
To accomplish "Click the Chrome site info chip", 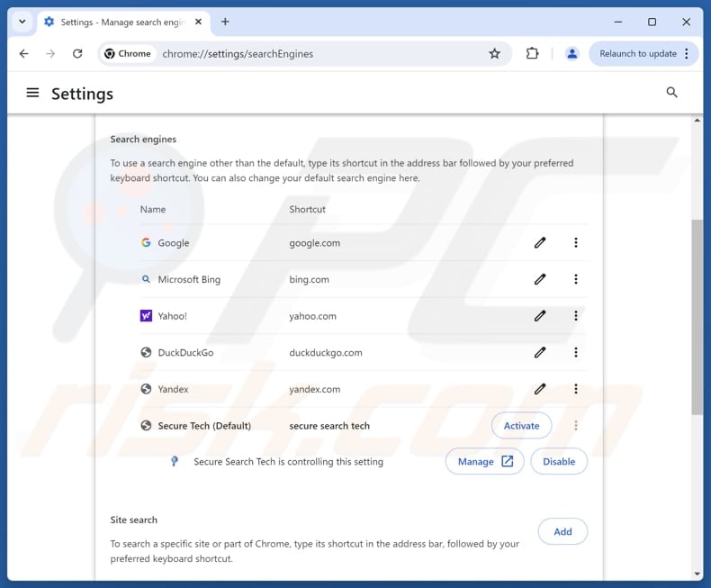I will pos(128,53).
